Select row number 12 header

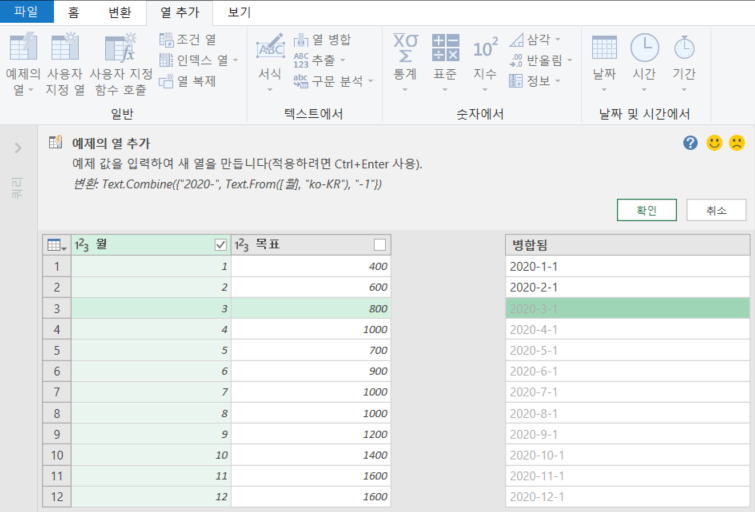[x=57, y=497]
